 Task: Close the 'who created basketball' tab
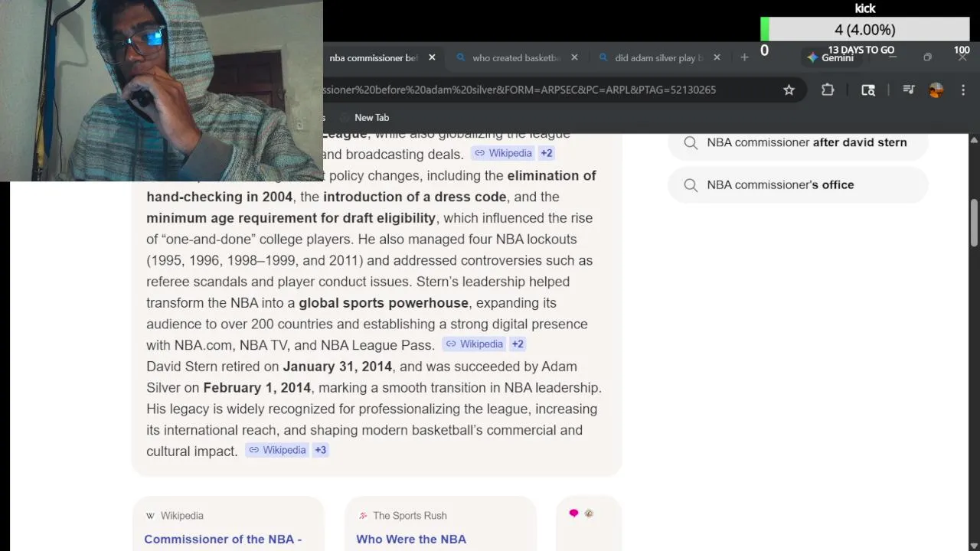click(574, 57)
